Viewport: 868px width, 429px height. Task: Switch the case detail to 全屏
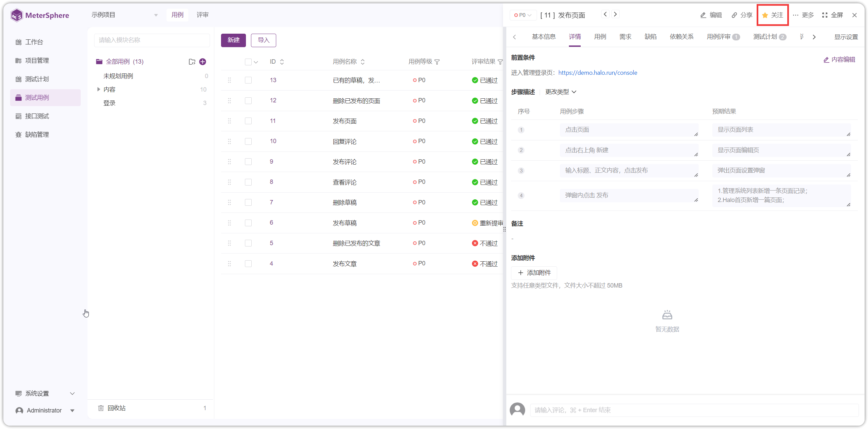coord(833,15)
